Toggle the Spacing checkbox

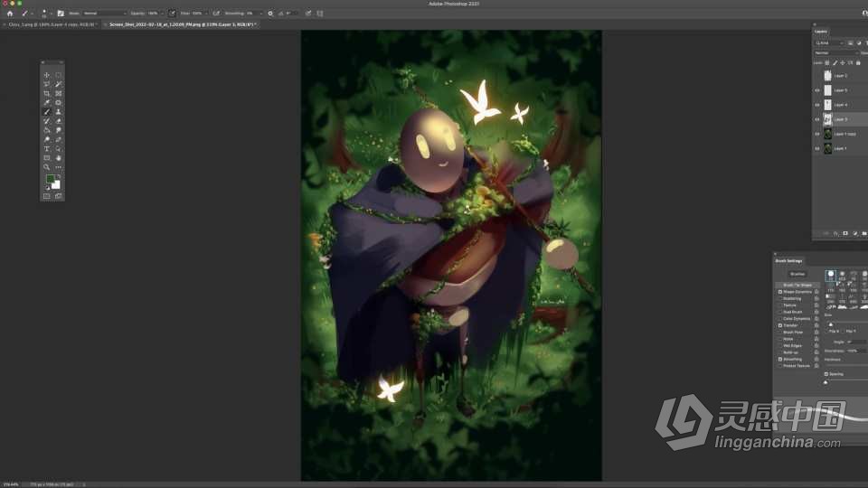click(826, 374)
